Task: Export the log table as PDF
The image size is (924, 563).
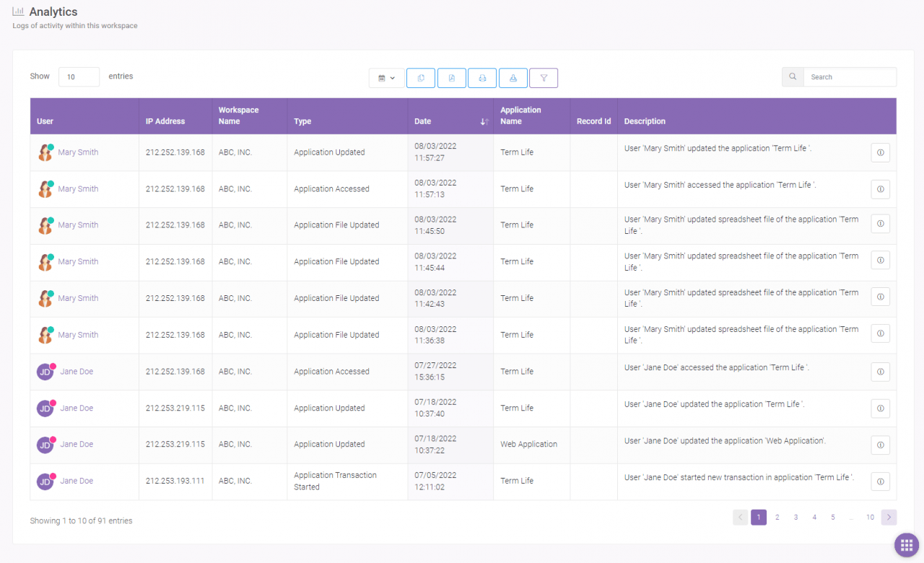Action: click(451, 78)
